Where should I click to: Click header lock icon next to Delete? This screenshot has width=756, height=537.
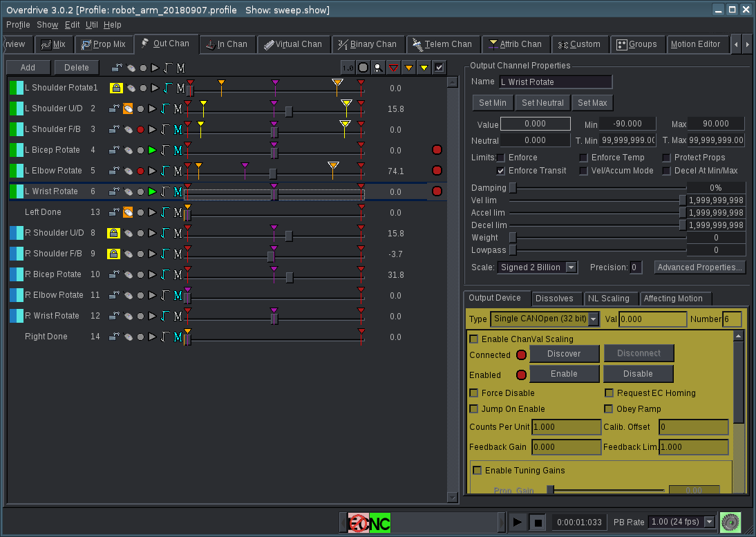[x=117, y=68]
